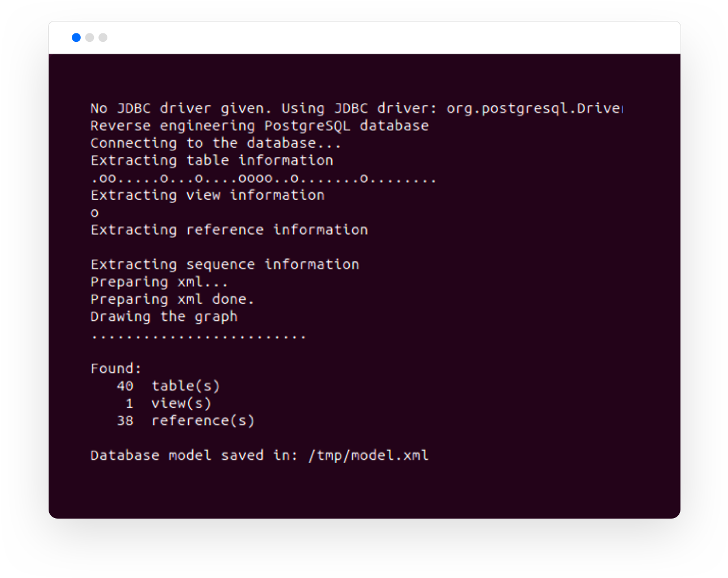Click the table extraction progress dots line
Viewport: 728px width, 578px height.
(263, 179)
